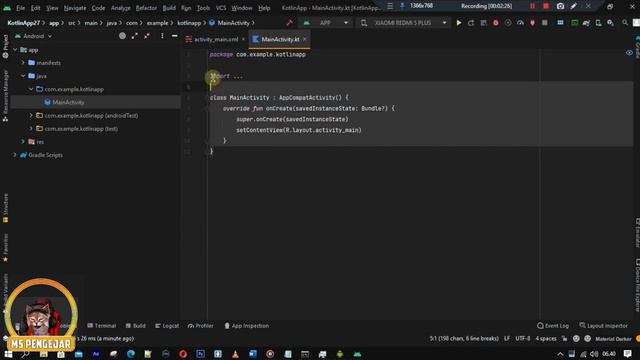Open the Layout Inspector

pyautogui.click(x=604, y=326)
